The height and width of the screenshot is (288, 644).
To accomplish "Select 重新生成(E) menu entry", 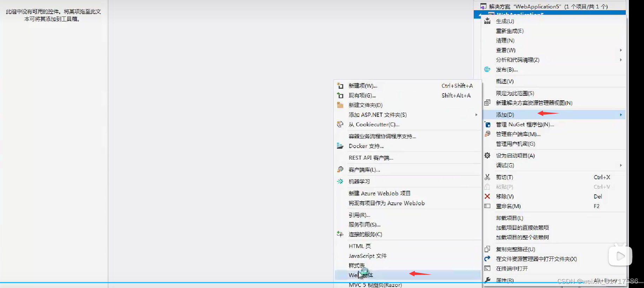I will [510, 31].
